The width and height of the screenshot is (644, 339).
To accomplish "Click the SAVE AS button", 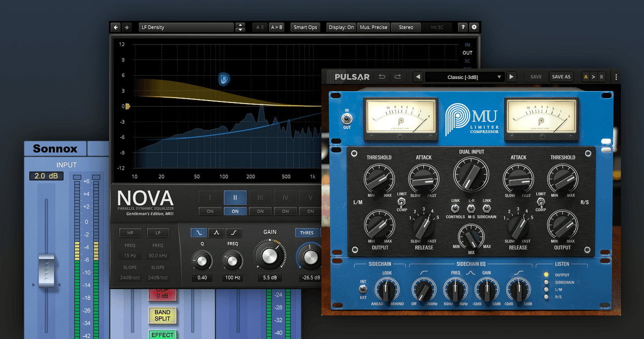I will [561, 77].
